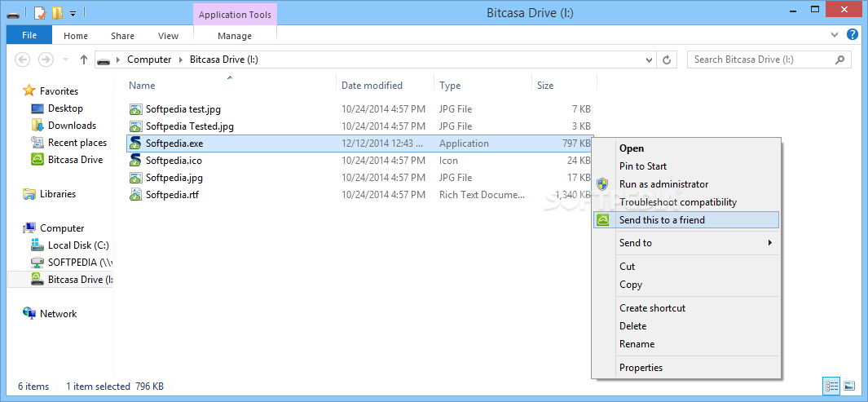This screenshot has height=402, width=868.
Task: Switch to the Share ribbon tab
Action: coord(122,36)
